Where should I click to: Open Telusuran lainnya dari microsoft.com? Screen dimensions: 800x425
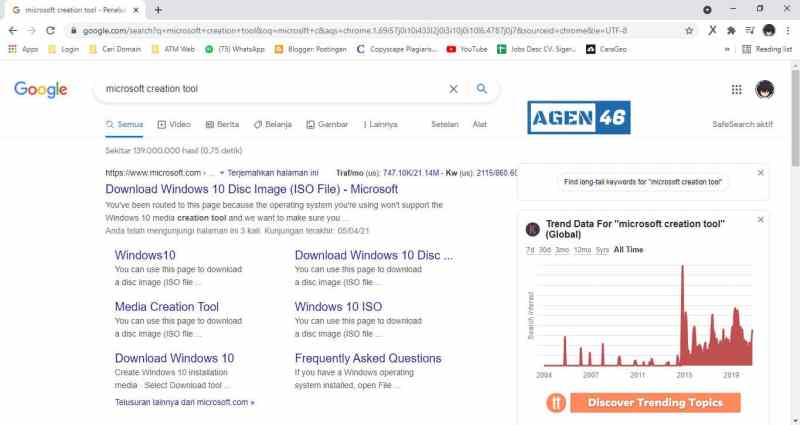coord(184,402)
